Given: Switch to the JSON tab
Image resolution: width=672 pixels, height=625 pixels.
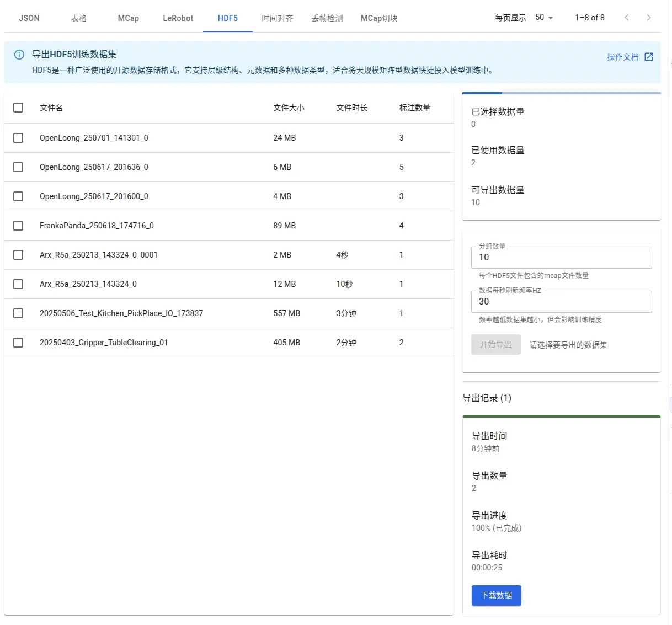Looking at the screenshot, I should pyautogui.click(x=29, y=18).
